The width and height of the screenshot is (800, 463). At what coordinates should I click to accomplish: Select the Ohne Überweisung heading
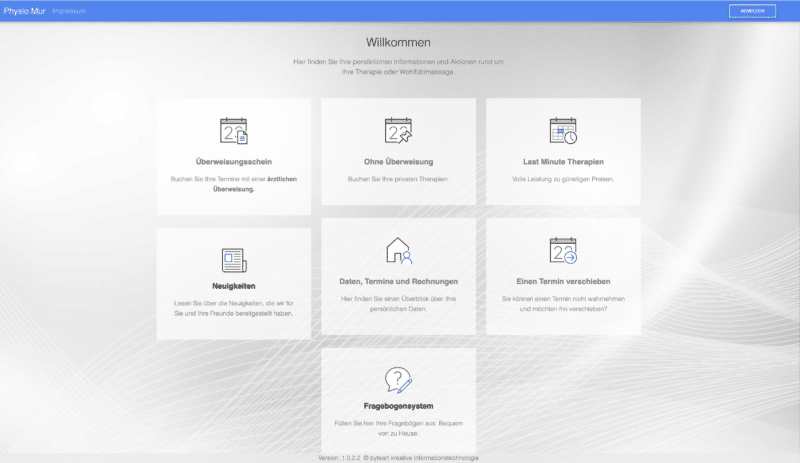[x=398, y=162]
